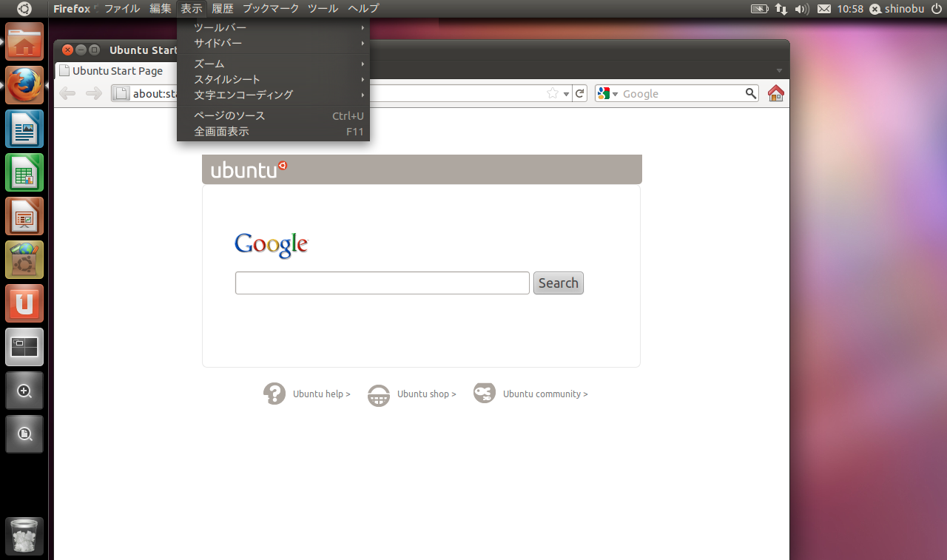This screenshot has height=560, width=947.
Task: Open the network indicator menu
Action: click(x=781, y=9)
